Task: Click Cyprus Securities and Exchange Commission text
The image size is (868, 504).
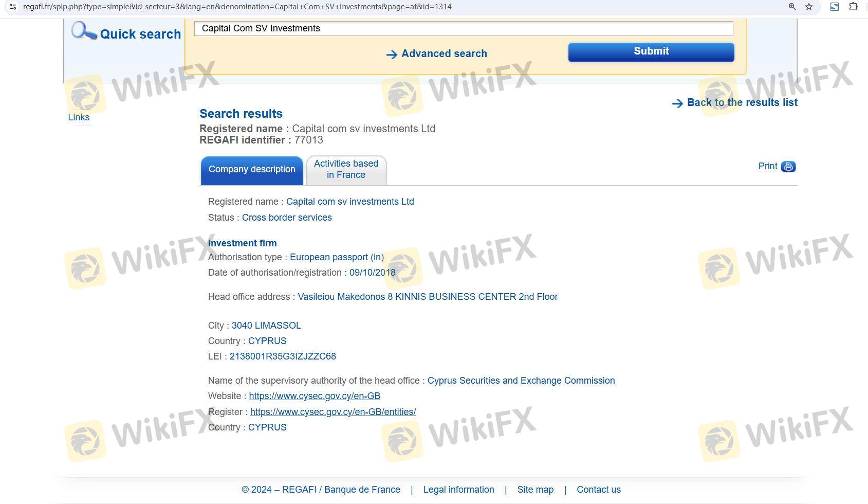Action: (x=521, y=381)
